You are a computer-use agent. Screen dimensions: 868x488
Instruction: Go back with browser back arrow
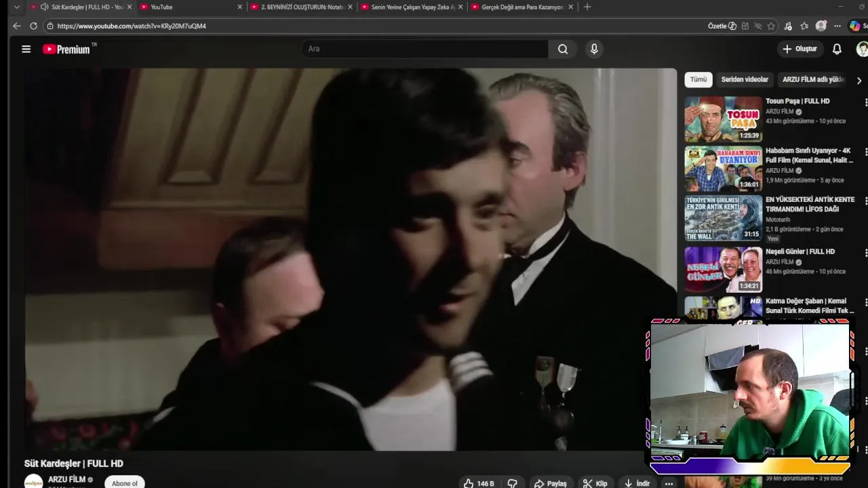pos(16,26)
